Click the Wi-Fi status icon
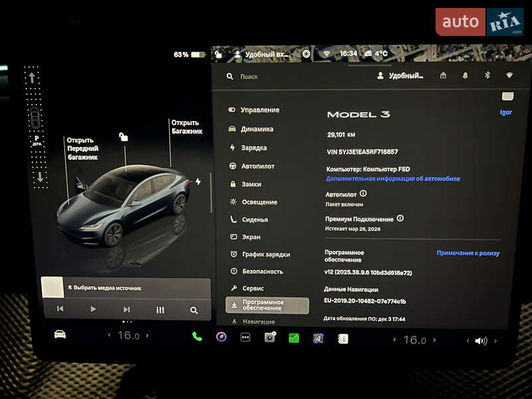 click(509, 75)
